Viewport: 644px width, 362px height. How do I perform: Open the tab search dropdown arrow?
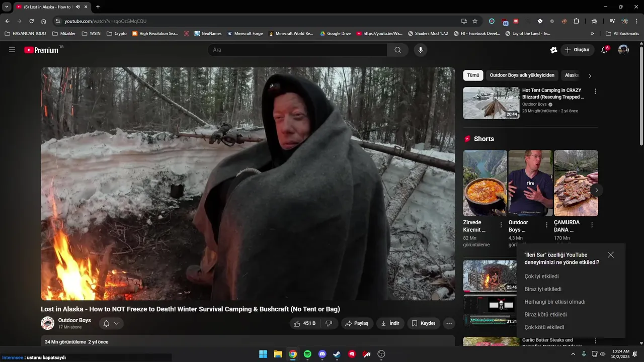7,7
